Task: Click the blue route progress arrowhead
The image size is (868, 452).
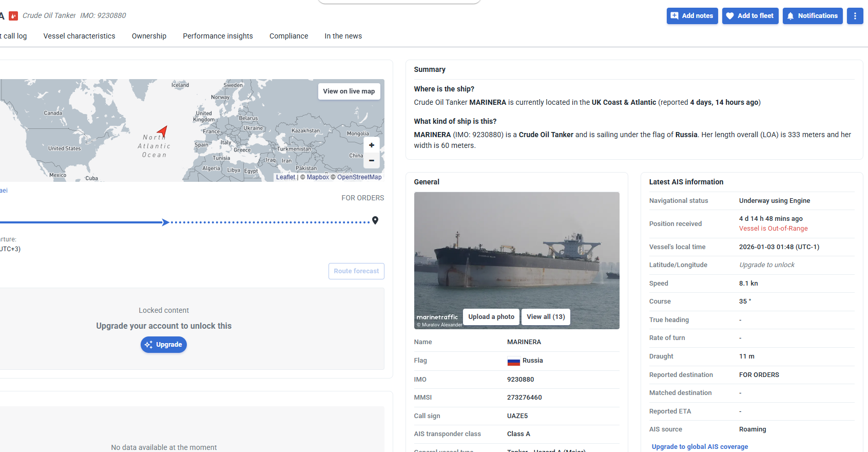Action: click(x=165, y=222)
